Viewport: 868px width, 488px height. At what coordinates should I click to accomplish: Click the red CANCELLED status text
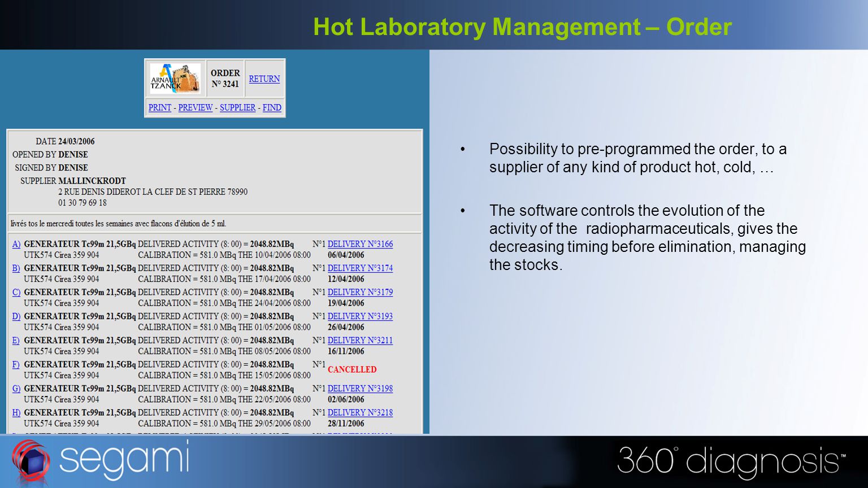click(352, 369)
